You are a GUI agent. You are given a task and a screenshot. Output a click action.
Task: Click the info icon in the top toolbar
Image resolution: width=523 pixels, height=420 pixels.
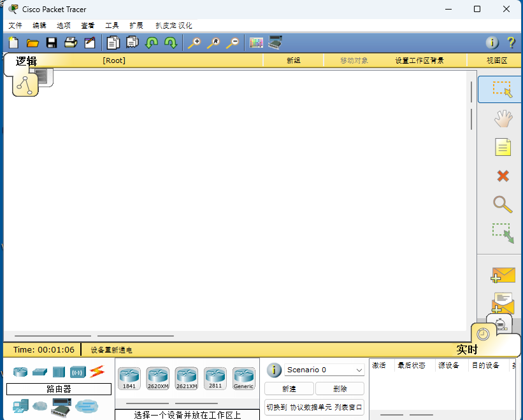point(492,43)
